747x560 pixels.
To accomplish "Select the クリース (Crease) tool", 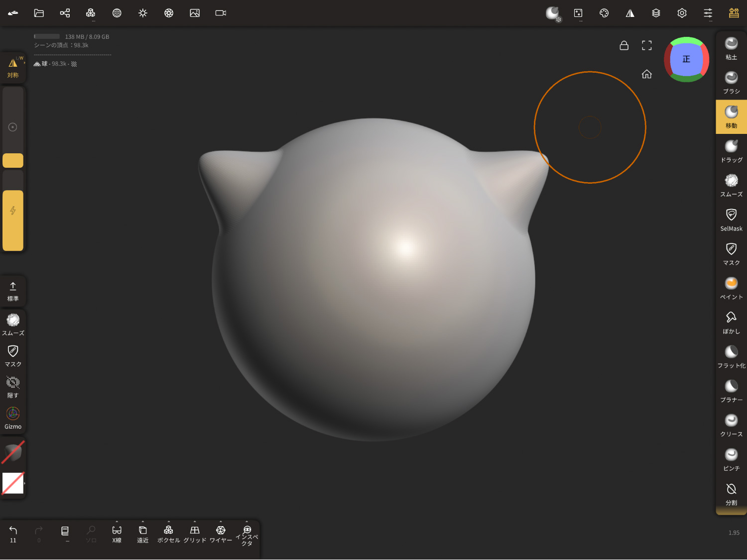I will click(731, 425).
